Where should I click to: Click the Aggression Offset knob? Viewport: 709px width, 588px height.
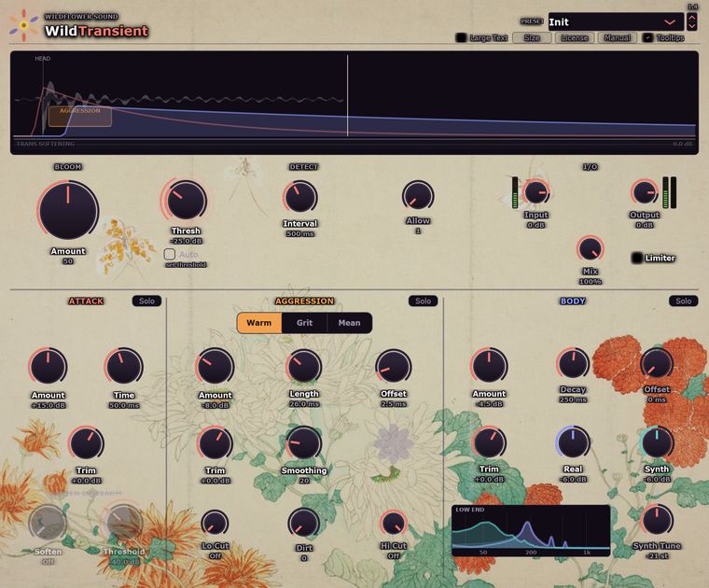tap(394, 367)
